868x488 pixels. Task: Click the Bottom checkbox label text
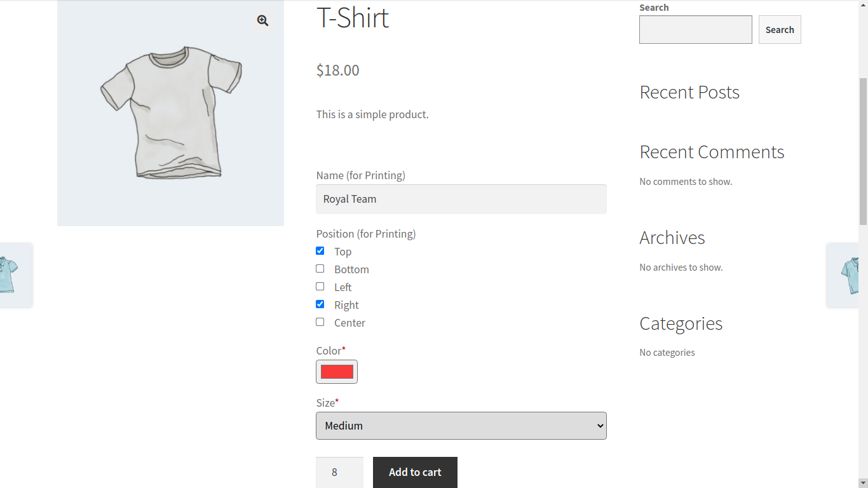click(351, 269)
